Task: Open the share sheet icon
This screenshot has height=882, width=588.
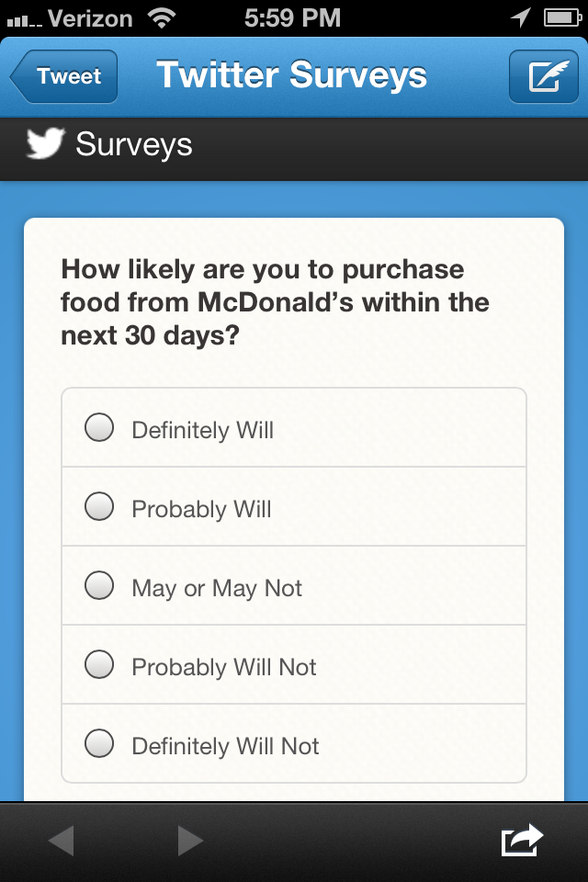Action: point(520,839)
